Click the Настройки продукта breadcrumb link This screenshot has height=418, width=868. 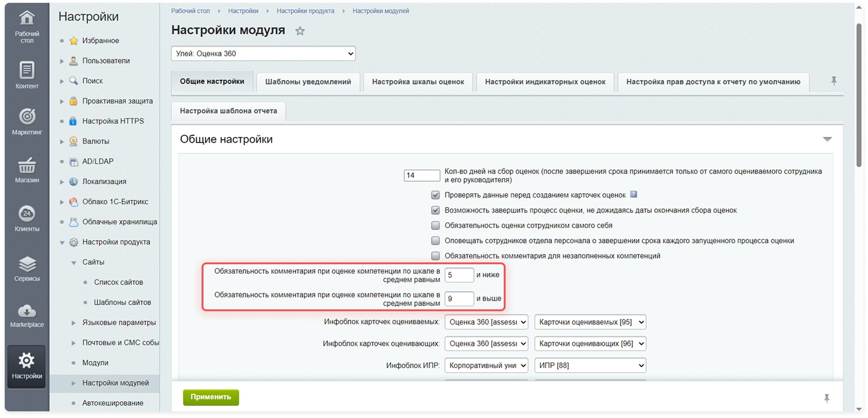[x=305, y=11]
